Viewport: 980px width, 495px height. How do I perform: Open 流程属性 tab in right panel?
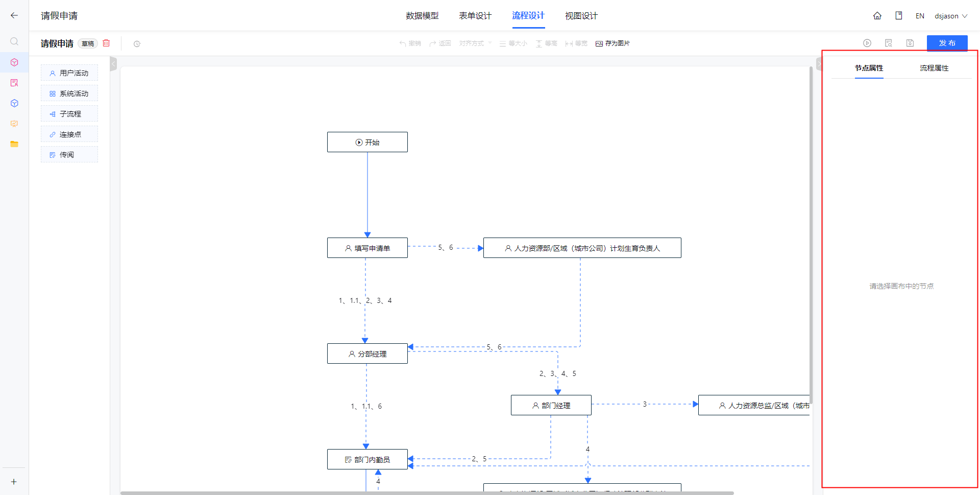(x=934, y=68)
